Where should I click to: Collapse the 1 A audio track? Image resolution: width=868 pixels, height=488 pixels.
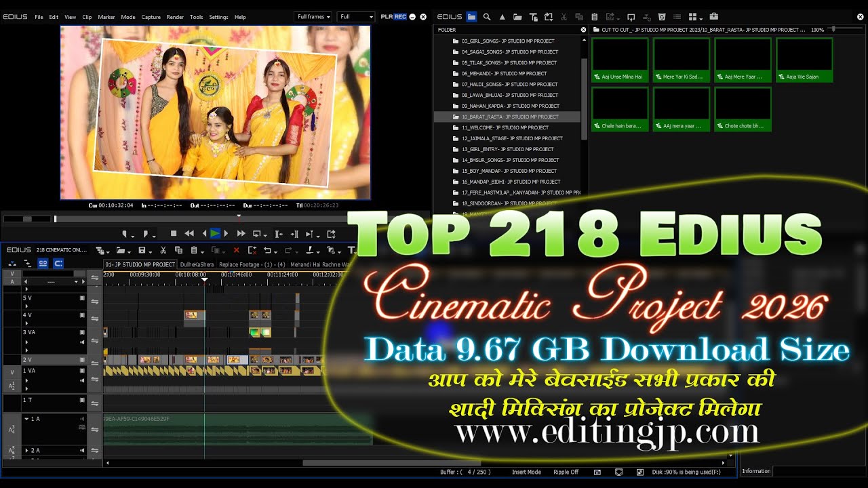point(26,419)
